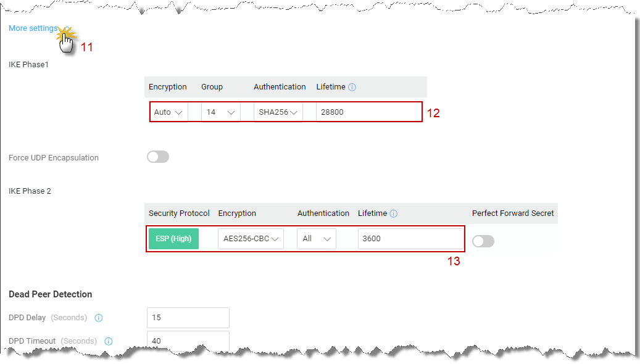Collapse the More settings chevron
This screenshot has height=364, width=640.
(x=67, y=28)
